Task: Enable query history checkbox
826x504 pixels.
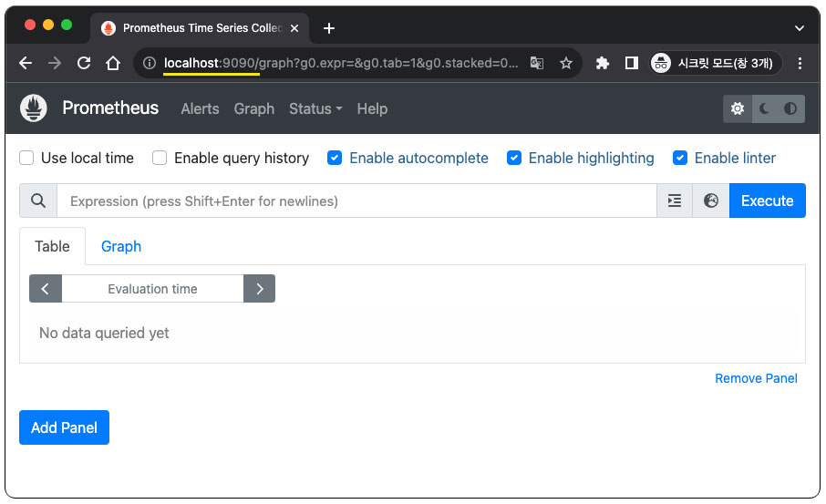Action: pos(159,158)
